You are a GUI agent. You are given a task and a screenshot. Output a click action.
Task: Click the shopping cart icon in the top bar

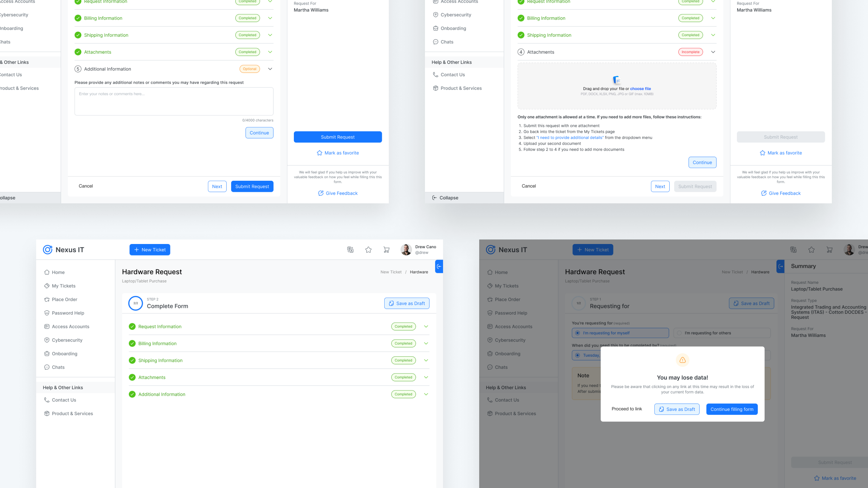tap(386, 249)
